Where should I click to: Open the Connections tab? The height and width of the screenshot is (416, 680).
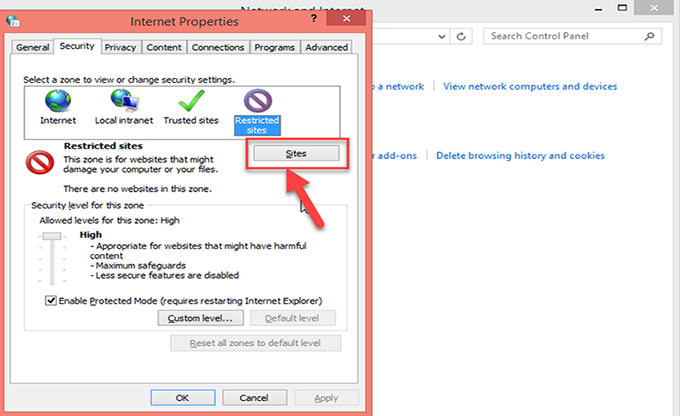pos(217,47)
